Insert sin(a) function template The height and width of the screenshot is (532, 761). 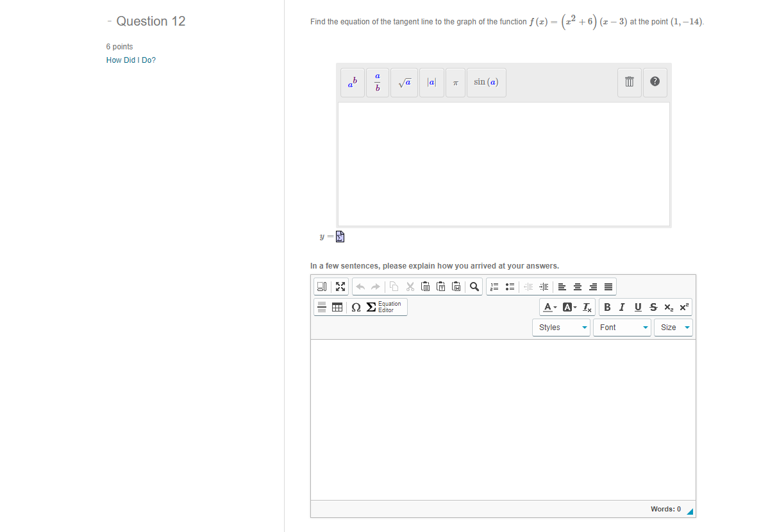coord(487,83)
